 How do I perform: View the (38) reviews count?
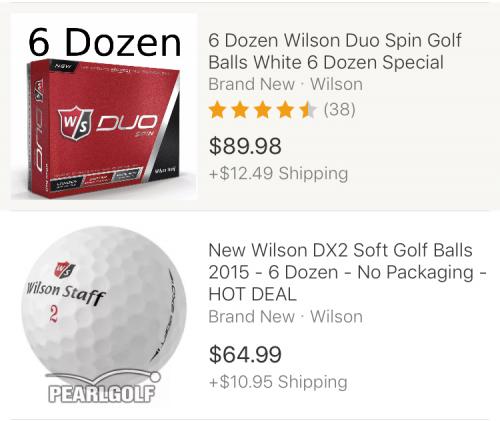point(340,109)
